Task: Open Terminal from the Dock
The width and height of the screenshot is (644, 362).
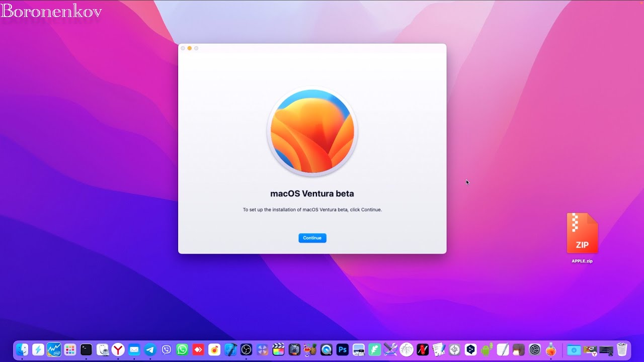Action: point(86,349)
